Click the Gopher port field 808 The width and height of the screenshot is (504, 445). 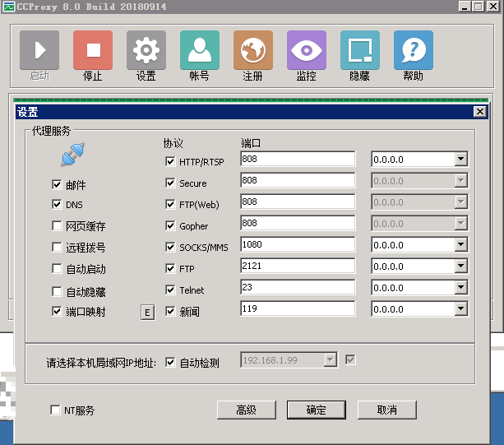coord(298,223)
